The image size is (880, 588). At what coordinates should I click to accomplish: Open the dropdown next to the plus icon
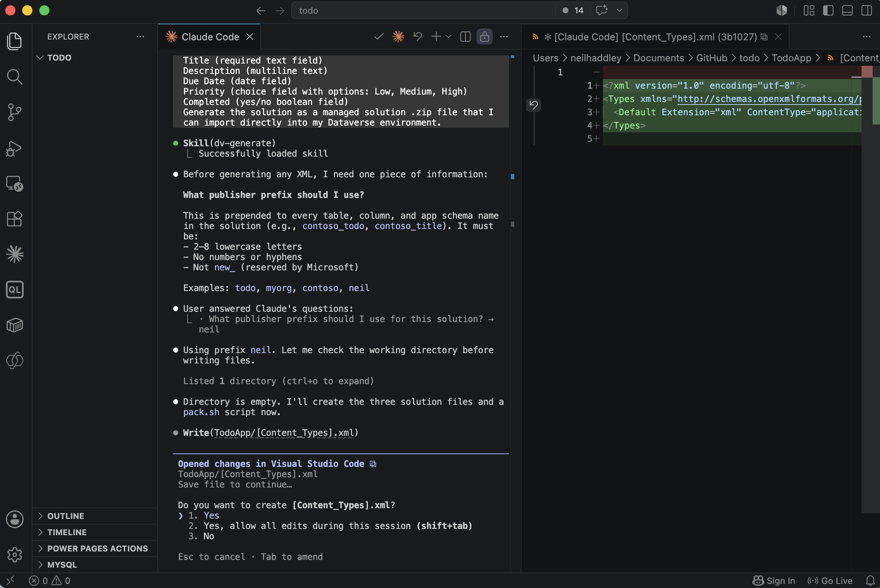448,36
